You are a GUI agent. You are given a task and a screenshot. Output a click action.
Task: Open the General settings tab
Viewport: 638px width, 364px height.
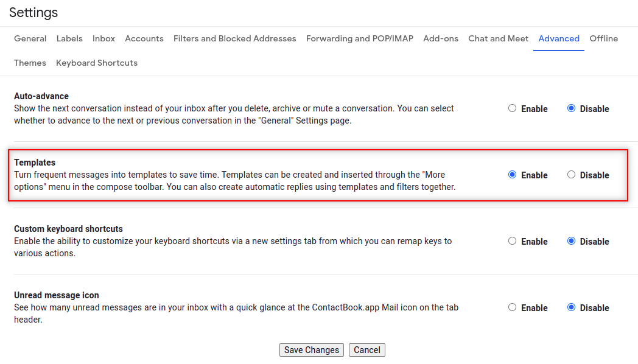[x=30, y=38]
